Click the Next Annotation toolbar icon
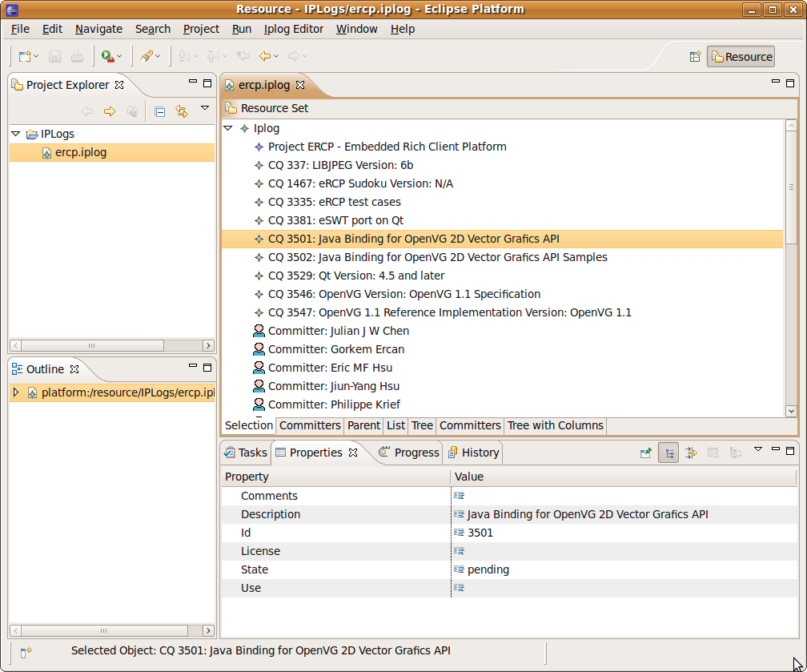The width and height of the screenshot is (807, 672). pyautogui.click(x=183, y=56)
